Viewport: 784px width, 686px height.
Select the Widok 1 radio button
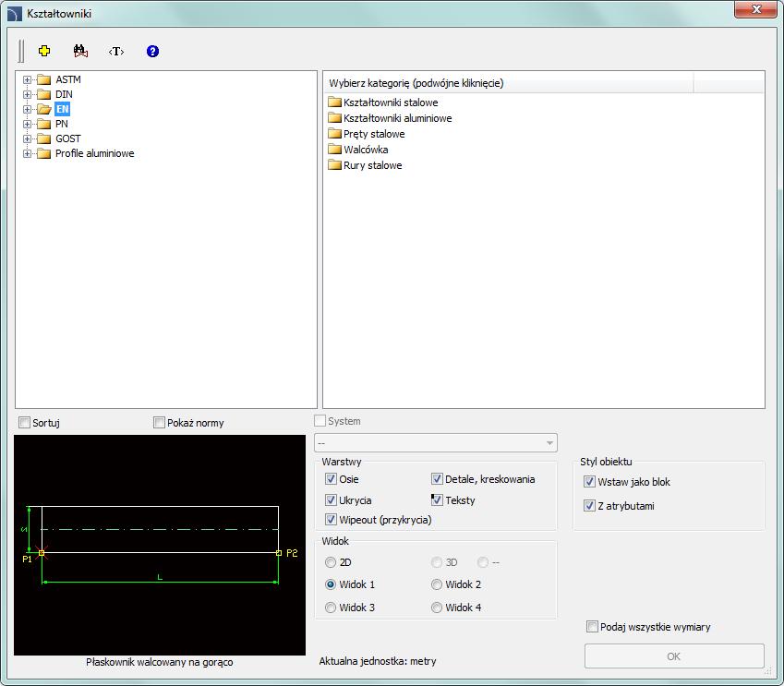(x=331, y=584)
